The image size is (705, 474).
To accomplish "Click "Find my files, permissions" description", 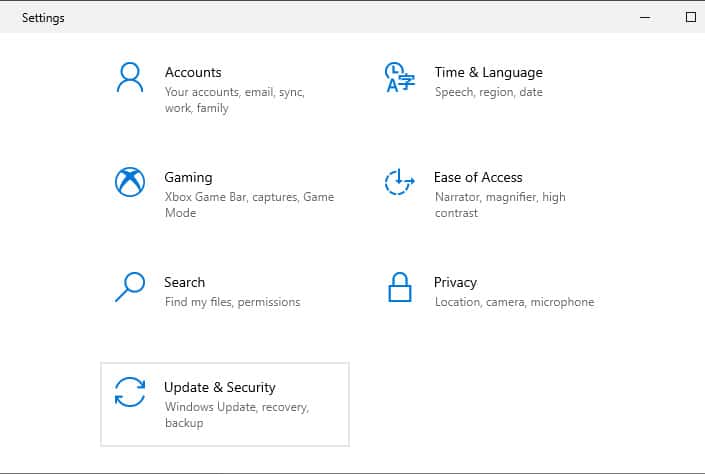I will pyautogui.click(x=232, y=302).
